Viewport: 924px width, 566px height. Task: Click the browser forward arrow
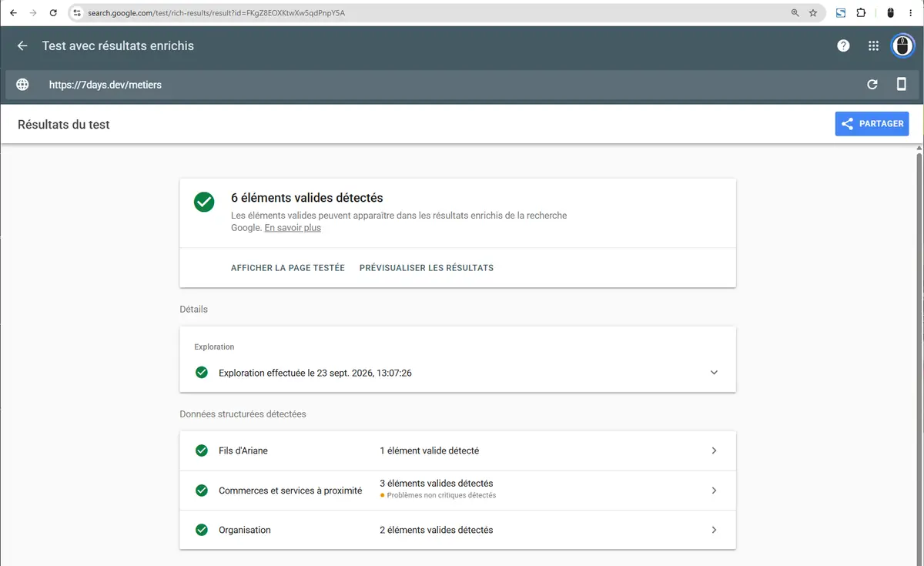33,13
